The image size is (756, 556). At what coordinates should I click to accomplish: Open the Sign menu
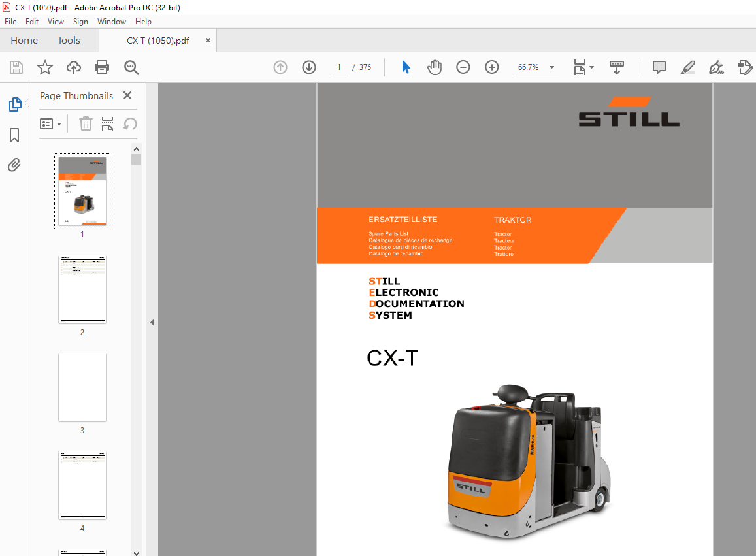(80, 21)
